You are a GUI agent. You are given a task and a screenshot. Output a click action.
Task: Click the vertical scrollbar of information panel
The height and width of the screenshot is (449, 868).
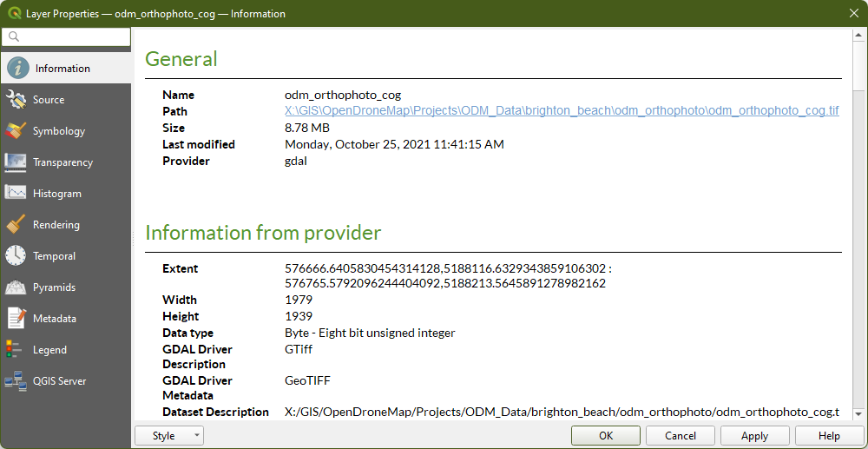coord(859,217)
